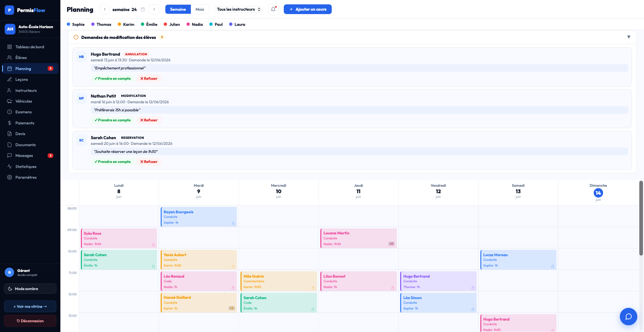Open Devis in the sidebar
This screenshot has width=644, height=332.
pyautogui.click(x=30, y=134)
